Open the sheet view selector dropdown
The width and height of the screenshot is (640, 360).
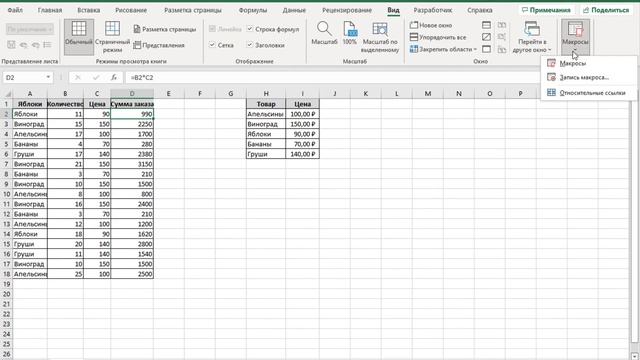[29, 29]
